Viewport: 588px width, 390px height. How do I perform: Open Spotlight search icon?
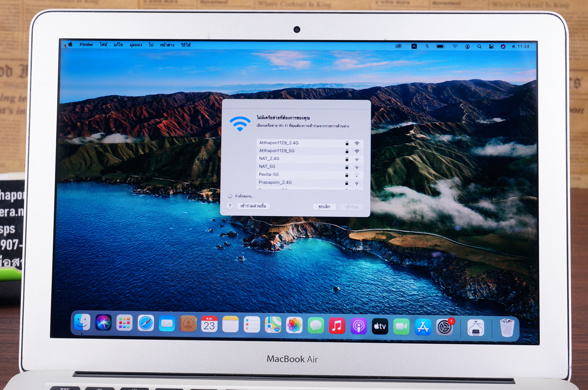479,47
